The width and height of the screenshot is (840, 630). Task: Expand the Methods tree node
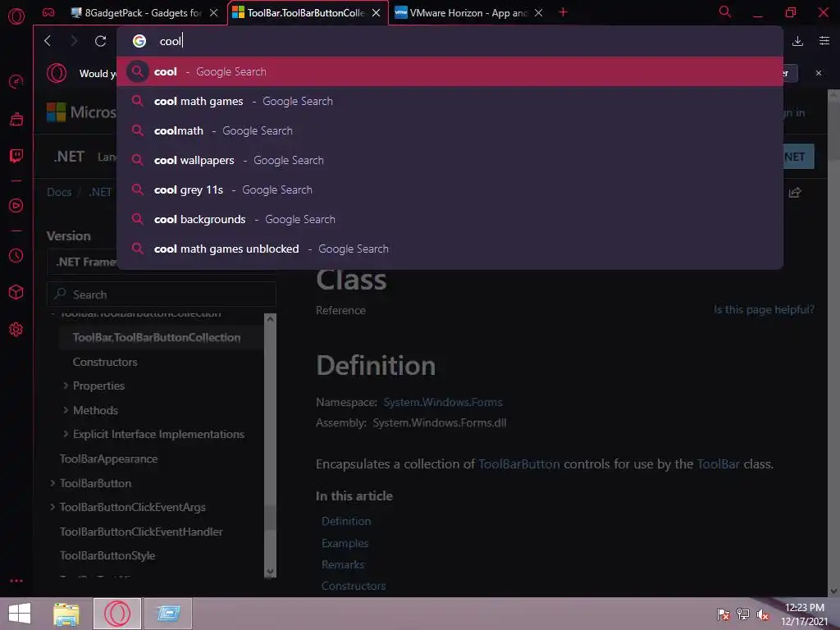coord(66,410)
